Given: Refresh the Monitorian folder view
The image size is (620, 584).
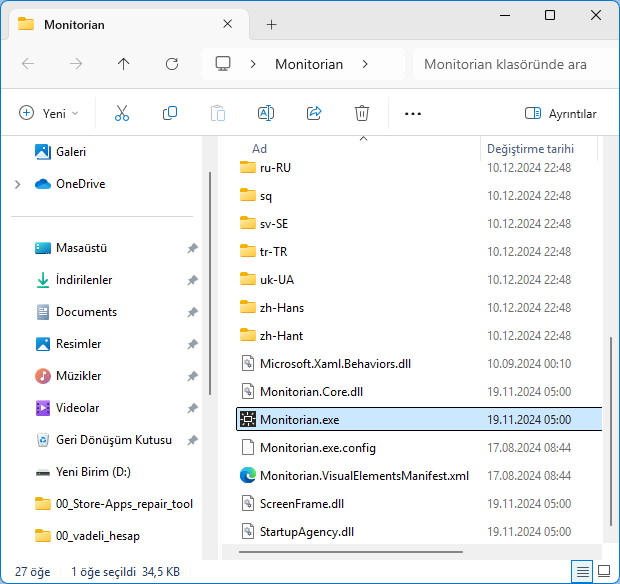Looking at the screenshot, I should click(172, 64).
